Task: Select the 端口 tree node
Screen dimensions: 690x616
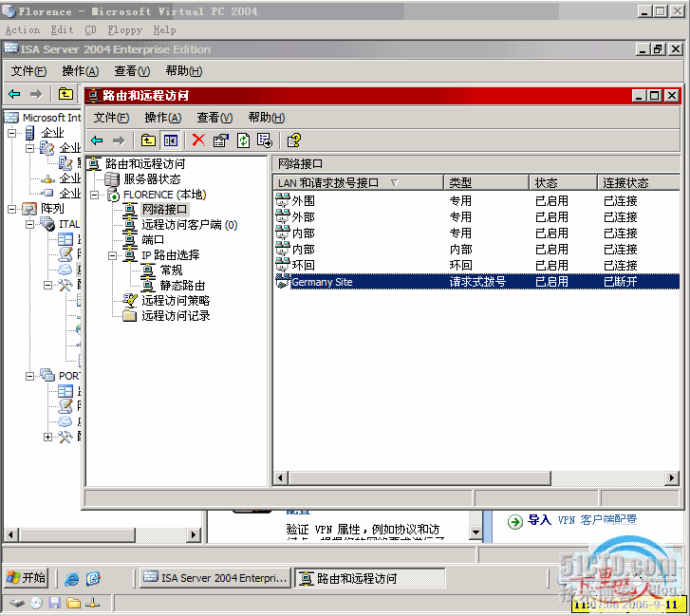Action: click(153, 240)
